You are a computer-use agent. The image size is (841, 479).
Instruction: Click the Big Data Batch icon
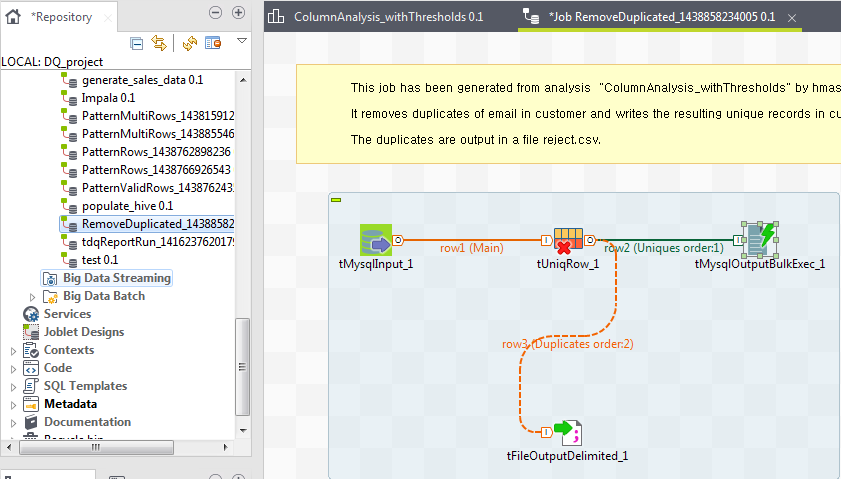click(x=50, y=297)
